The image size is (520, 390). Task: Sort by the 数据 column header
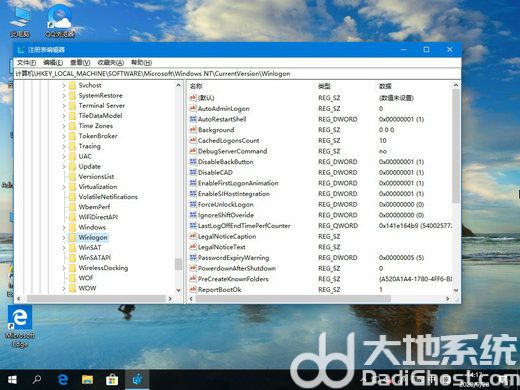click(385, 86)
